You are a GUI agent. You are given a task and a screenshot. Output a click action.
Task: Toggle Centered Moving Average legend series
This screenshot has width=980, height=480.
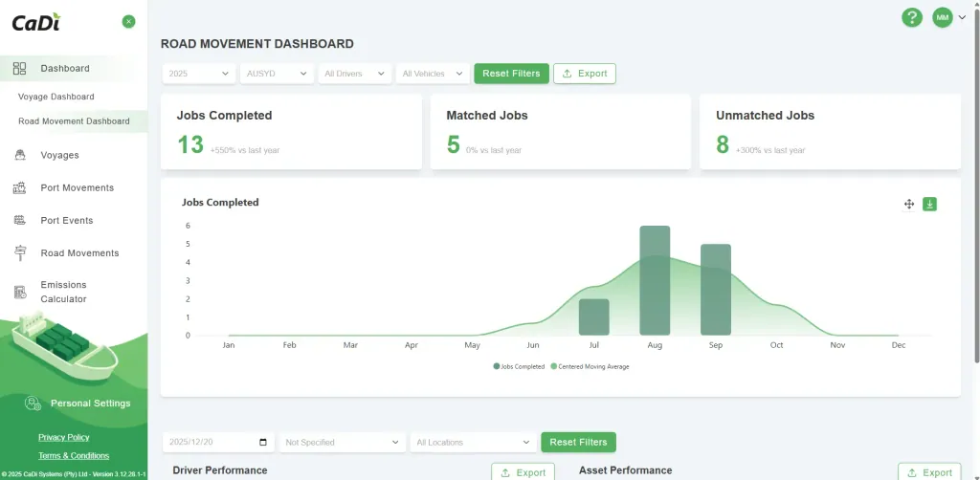pyautogui.click(x=590, y=366)
